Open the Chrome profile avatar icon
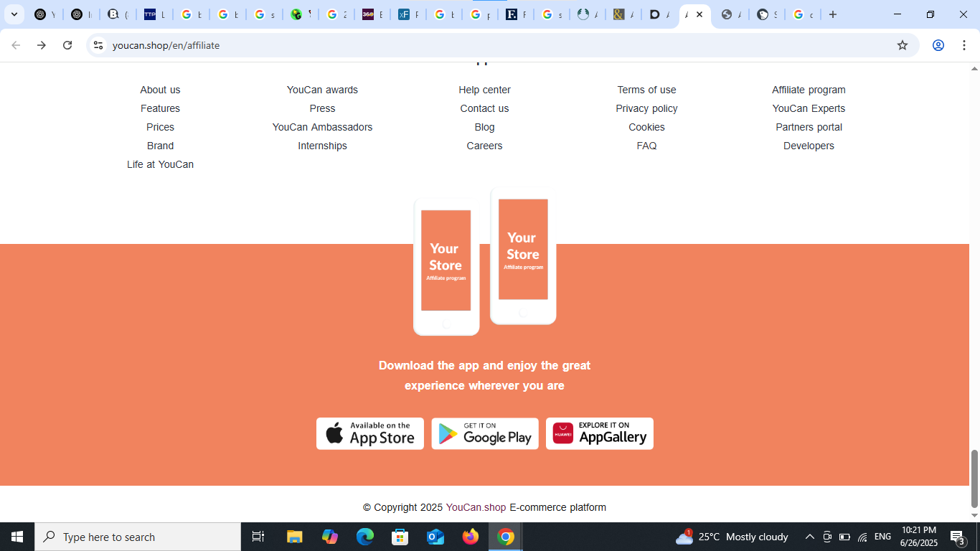Screen dimensions: 980x551 938,45
